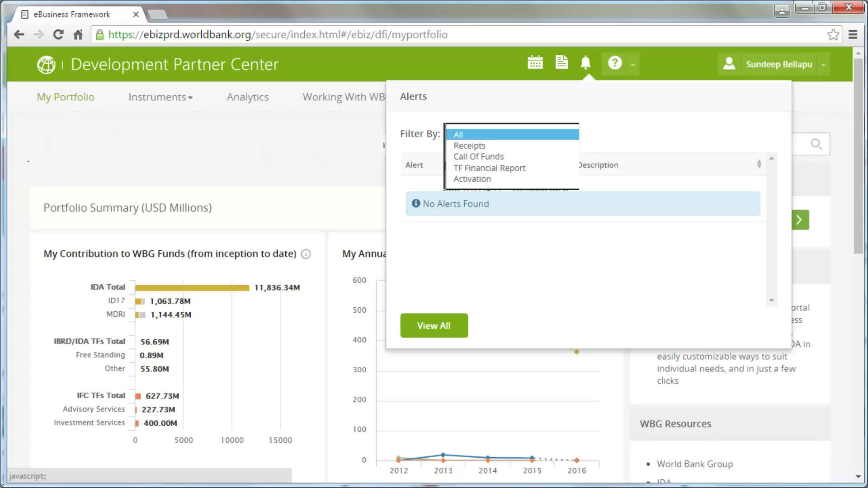
Task: Open Working With WB tab
Action: 344,97
